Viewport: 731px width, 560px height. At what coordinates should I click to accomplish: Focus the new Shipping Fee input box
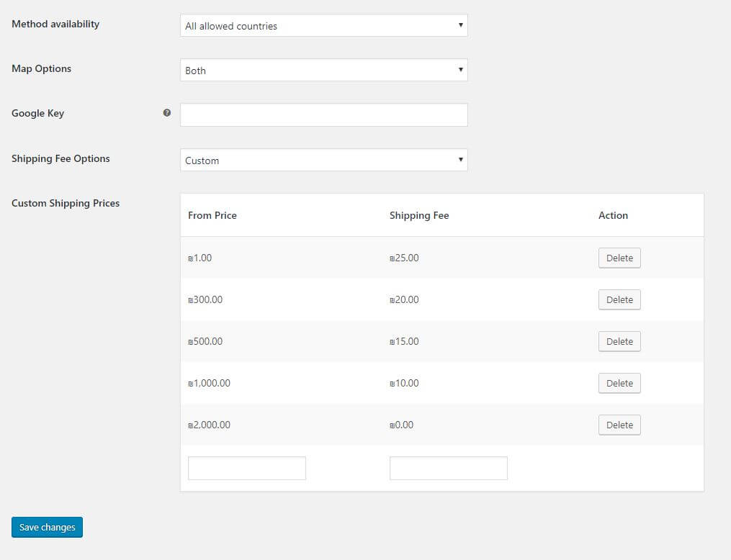[x=448, y=468]
